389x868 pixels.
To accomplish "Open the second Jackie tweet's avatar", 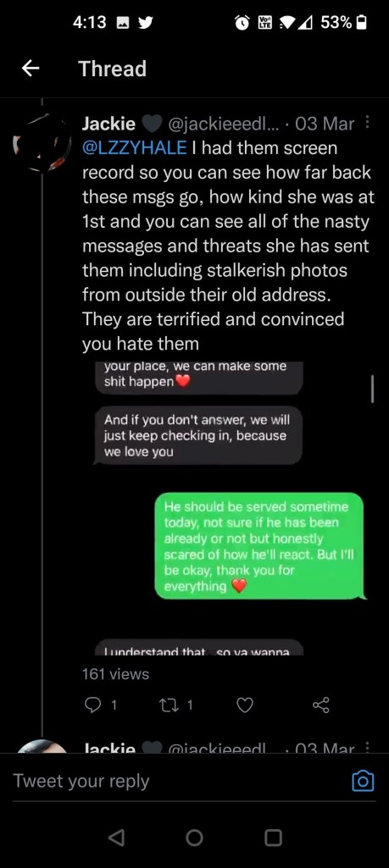I will (x=42, y=746).
